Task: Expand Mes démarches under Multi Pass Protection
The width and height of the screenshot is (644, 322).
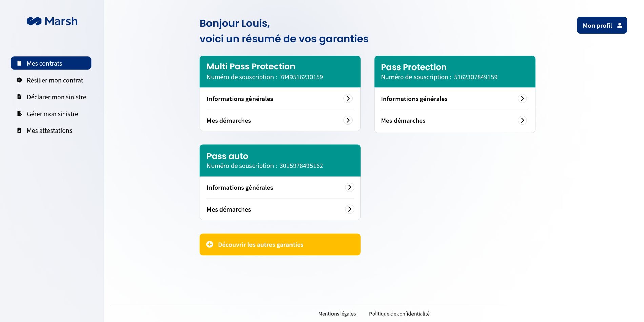Action: click(x=348, y=120)
